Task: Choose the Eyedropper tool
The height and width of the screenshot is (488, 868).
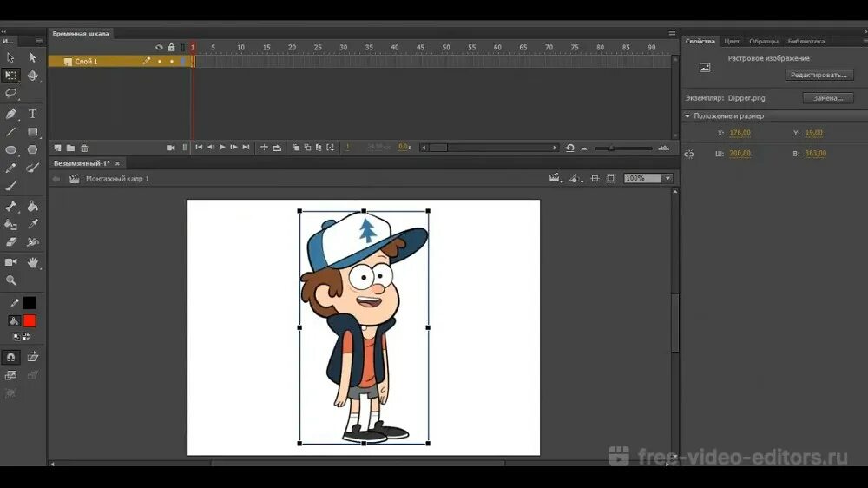Action: pyautogui.click(x=33, y=224)
